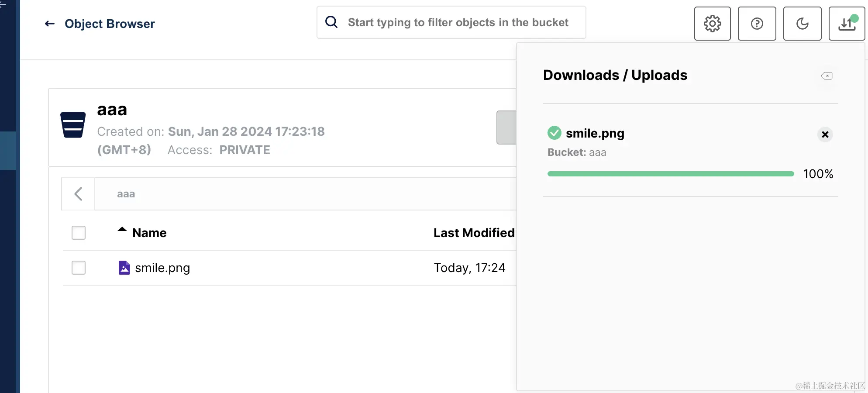
Task: Clear all completed items in Downloads / Uploads
Action: point(827,76)
